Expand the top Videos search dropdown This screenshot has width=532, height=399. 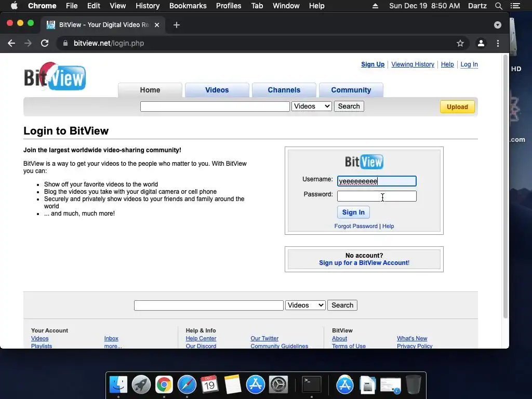pyautogui.click(x=312, y=106)
